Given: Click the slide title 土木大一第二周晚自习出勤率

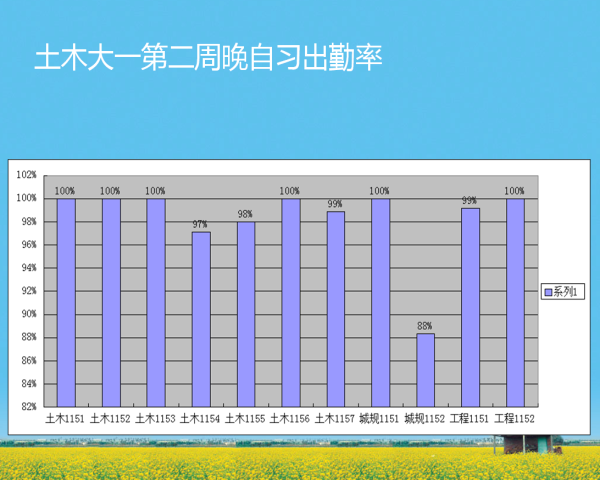Looking at the screenshot, I should click(208, 57).
